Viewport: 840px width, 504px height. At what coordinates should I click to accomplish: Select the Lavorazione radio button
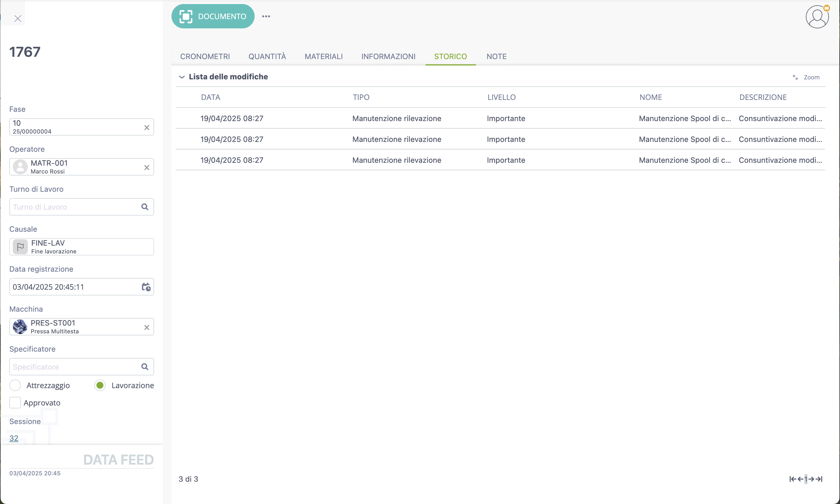pos(100,386)
